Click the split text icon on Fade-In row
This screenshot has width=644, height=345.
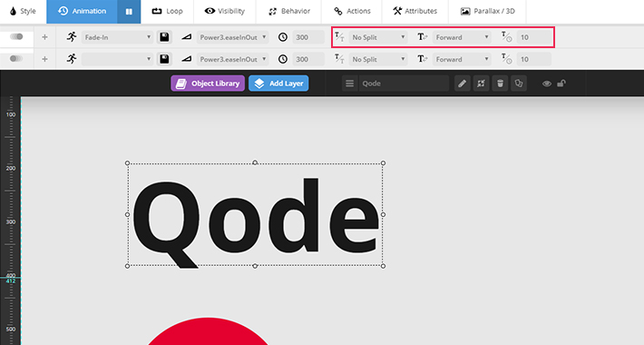click(339, 37)
